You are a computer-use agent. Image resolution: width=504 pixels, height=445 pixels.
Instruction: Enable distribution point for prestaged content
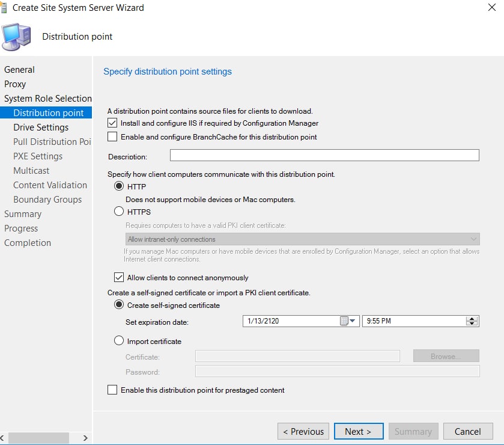tap(112, 390)
